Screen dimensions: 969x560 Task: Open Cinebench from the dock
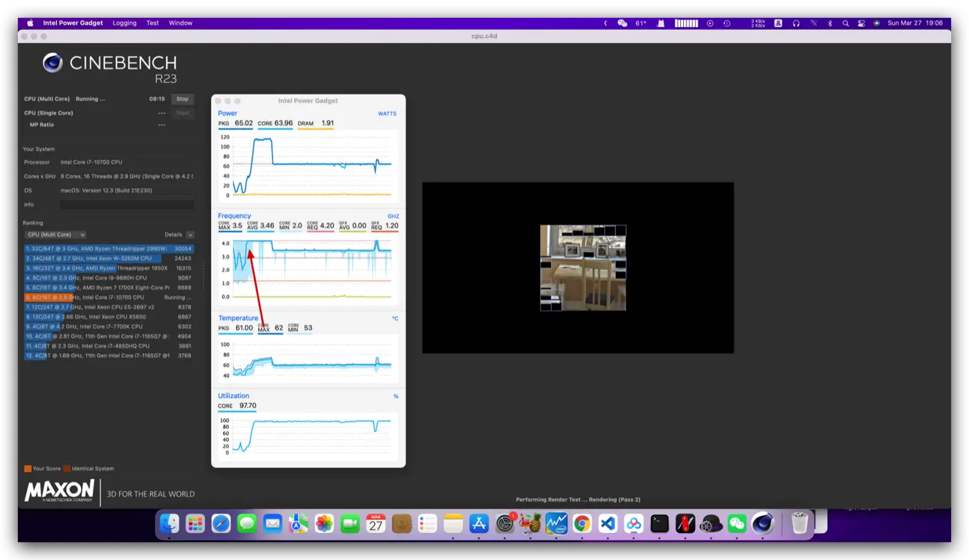pyautogui.click(x=763, y=524)
